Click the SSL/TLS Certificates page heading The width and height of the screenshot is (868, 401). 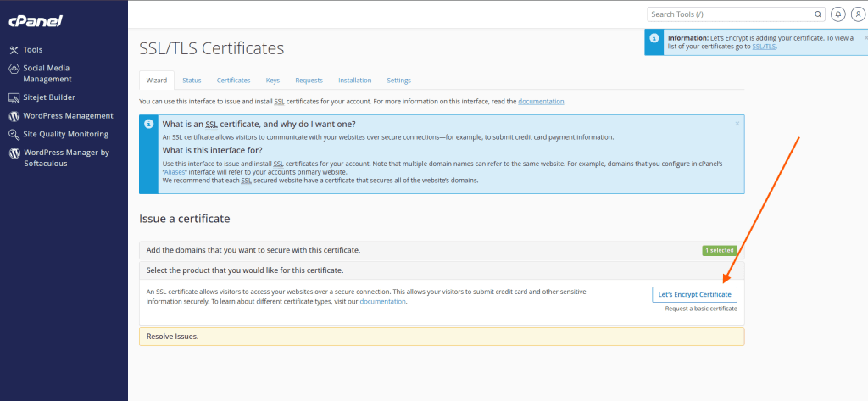pyautogui.click(x=211, y=48)
